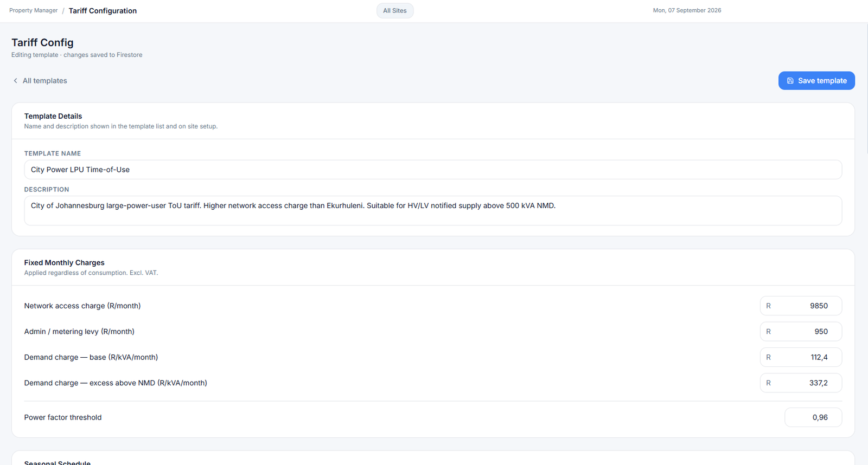868x465 pixels.
Task: Click the 'Network access charge (R/month)' label
Action: coord(82,306)
